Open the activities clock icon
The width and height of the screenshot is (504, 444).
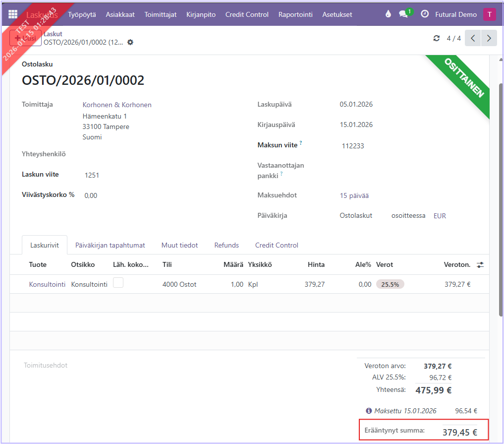tap(425, 14)
